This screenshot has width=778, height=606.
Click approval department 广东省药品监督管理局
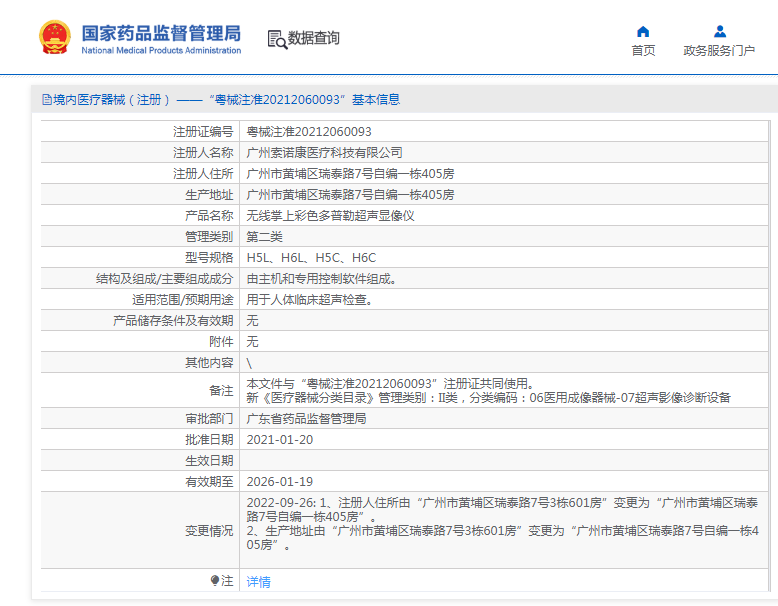pos(306,419)
